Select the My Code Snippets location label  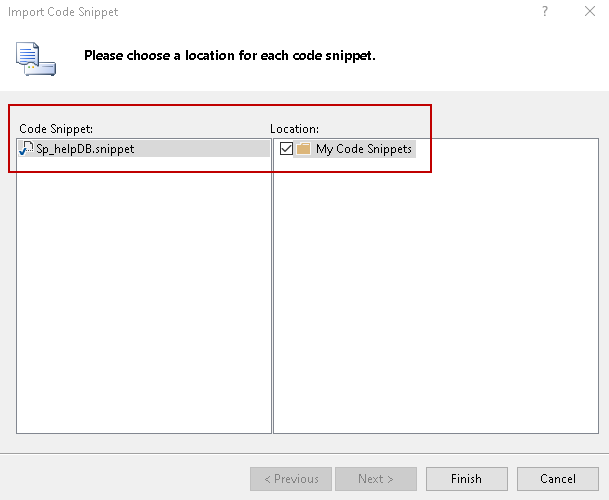(x=363, y=149)
